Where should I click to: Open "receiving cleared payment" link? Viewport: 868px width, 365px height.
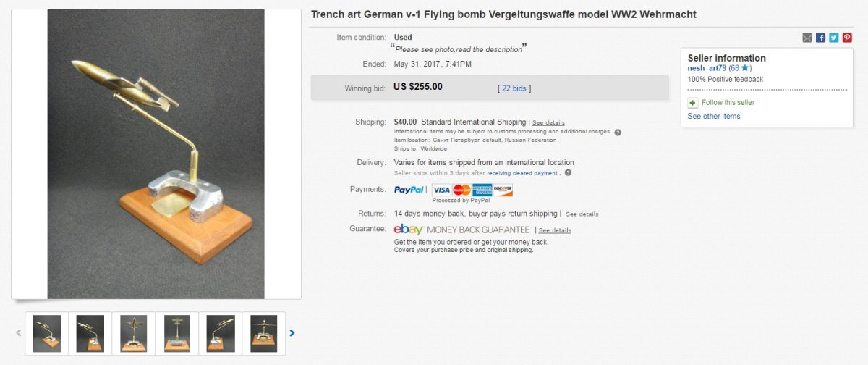coord(522,173)
